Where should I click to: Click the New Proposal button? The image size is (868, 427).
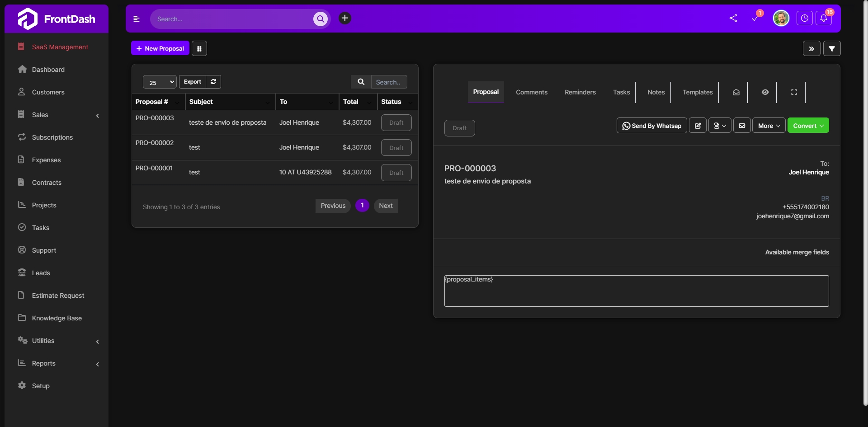click(160, 48)
